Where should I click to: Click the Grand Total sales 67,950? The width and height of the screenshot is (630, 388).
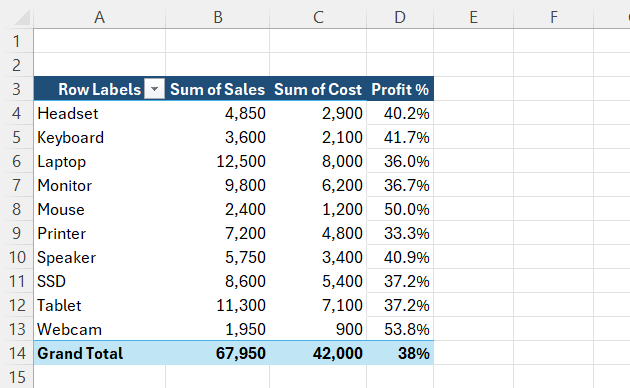tap(217, 353)
